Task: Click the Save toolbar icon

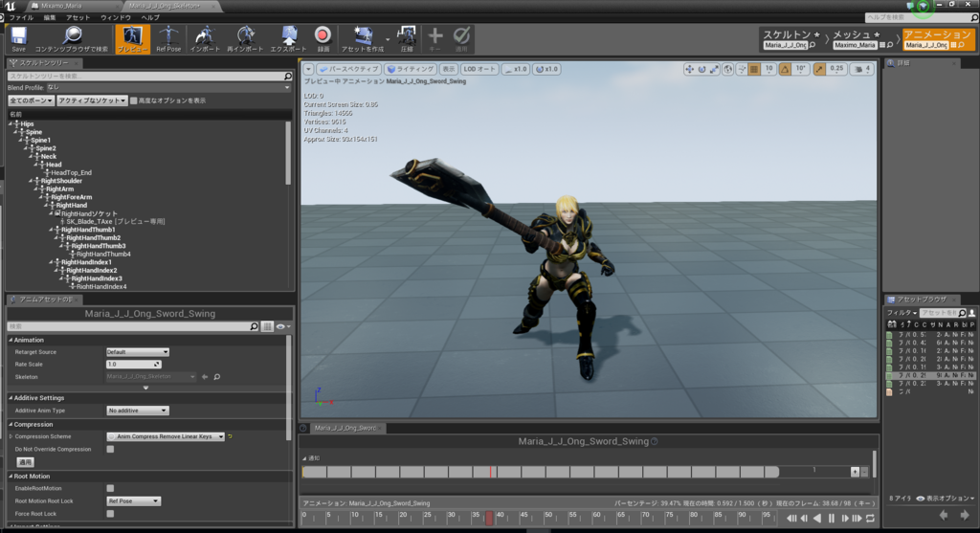Action: (19, 38)
